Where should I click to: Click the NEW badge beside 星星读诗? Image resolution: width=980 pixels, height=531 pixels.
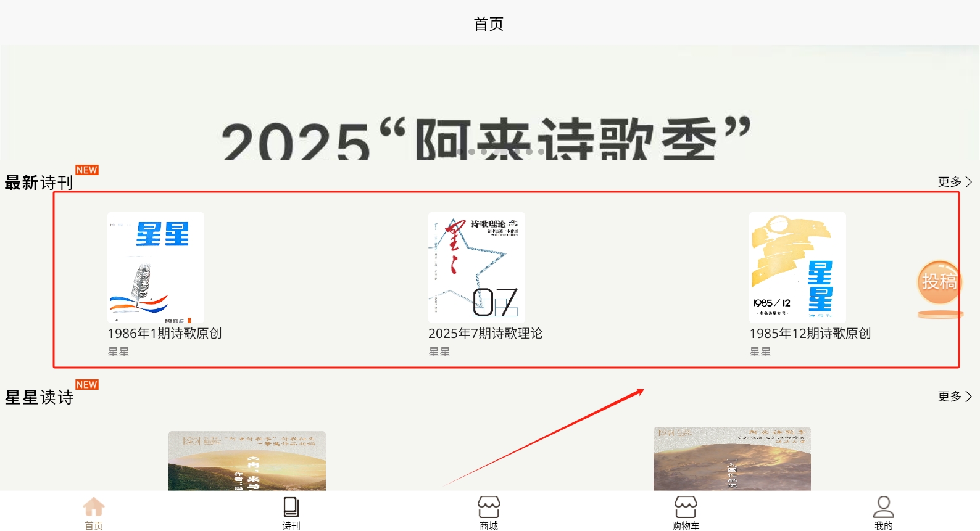pyautogui.click(x=87, y=384)
